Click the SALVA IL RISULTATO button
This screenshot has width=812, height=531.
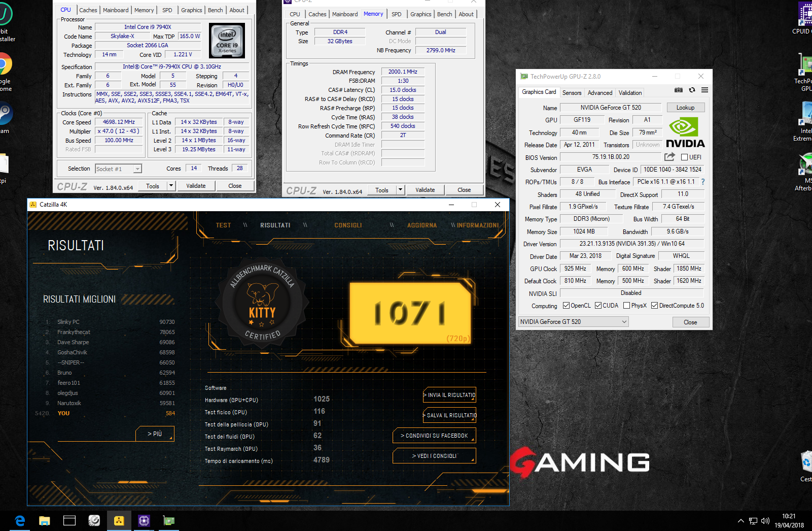[449, 415]
